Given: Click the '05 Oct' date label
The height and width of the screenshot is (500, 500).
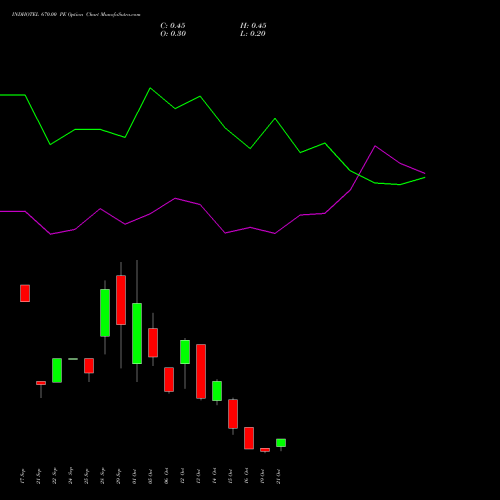Looking at the screenshot, I should pos(150,476).
